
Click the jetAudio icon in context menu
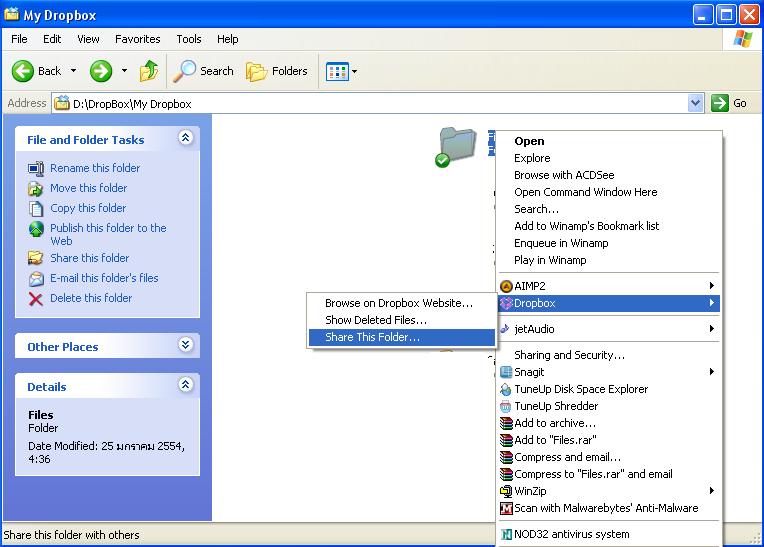pyautogui.click(x=506, y=329)
